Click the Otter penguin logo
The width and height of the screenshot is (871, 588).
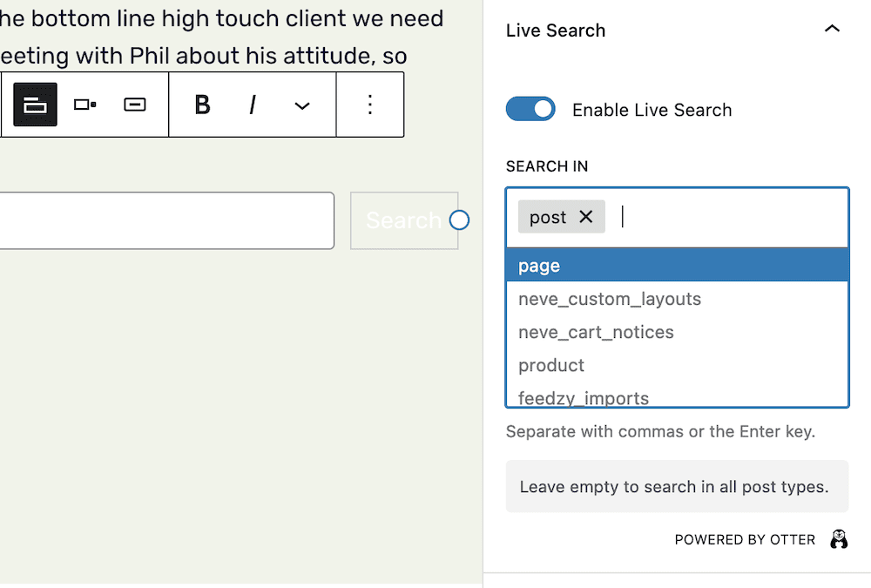coord(838,538)
